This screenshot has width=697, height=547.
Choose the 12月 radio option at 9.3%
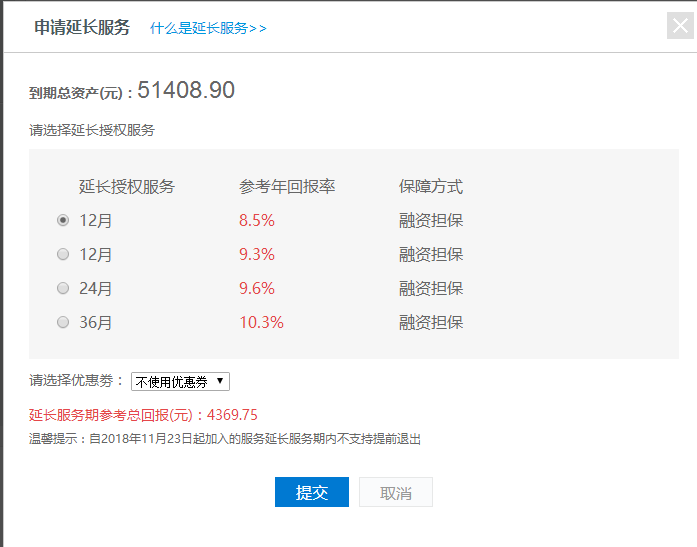(63, 254)
